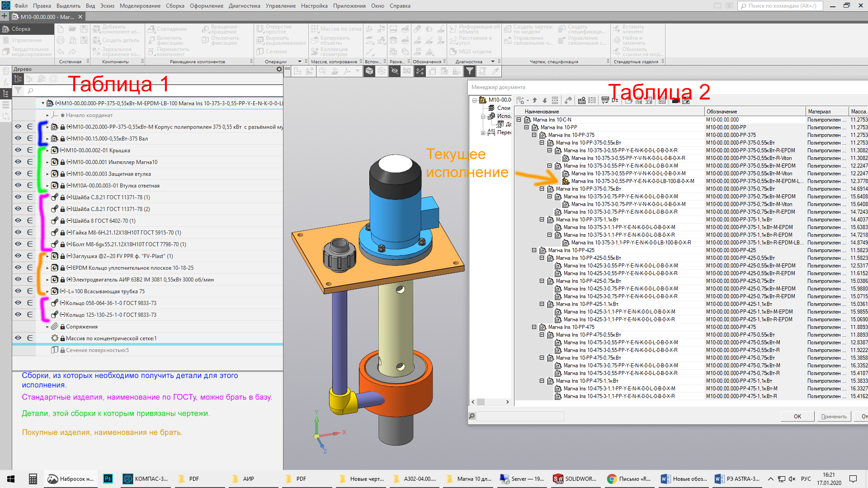Open SOLIDWORKS from the taskbar

coord(576,479)
